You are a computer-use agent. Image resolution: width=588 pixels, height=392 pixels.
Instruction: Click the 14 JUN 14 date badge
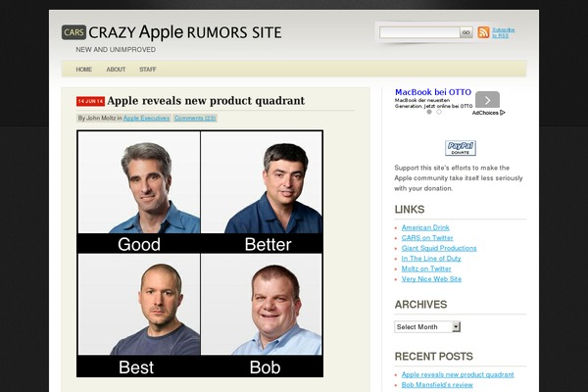click(90, 101)
